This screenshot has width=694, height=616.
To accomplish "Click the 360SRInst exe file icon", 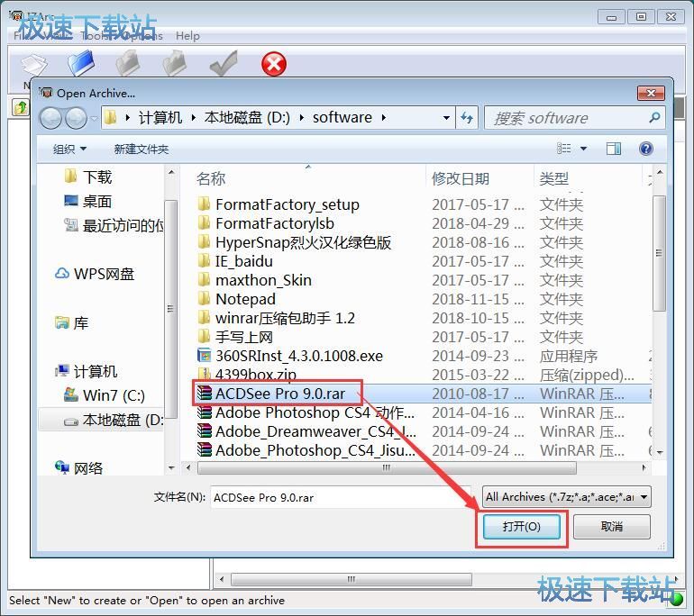I will (204, 355).
